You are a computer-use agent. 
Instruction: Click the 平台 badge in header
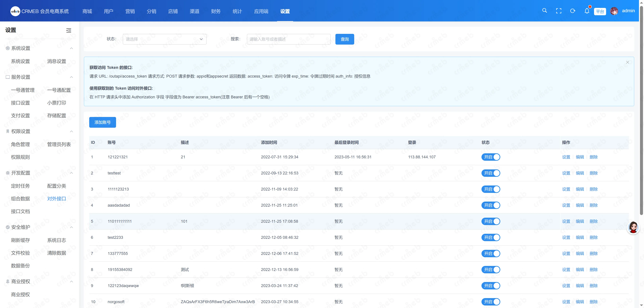[600, 12]
